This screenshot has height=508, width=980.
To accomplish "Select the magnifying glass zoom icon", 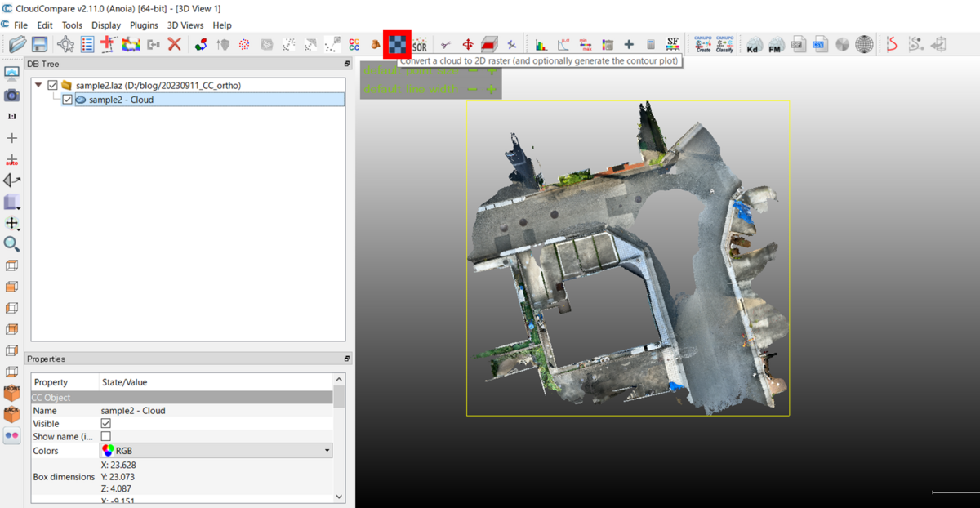I will (x=11, y=243).
